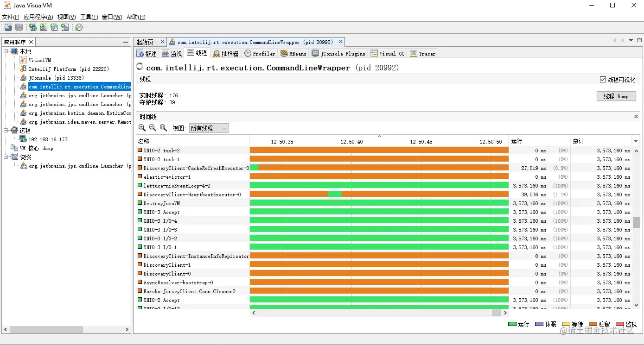Collapse the 远程 tree node

click(6, 131)
